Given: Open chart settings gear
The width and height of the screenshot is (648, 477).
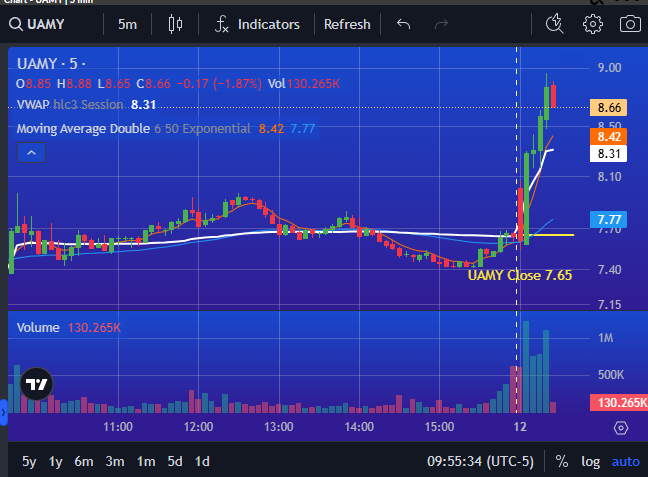Looking at the screenshot, I should point(593,24).
